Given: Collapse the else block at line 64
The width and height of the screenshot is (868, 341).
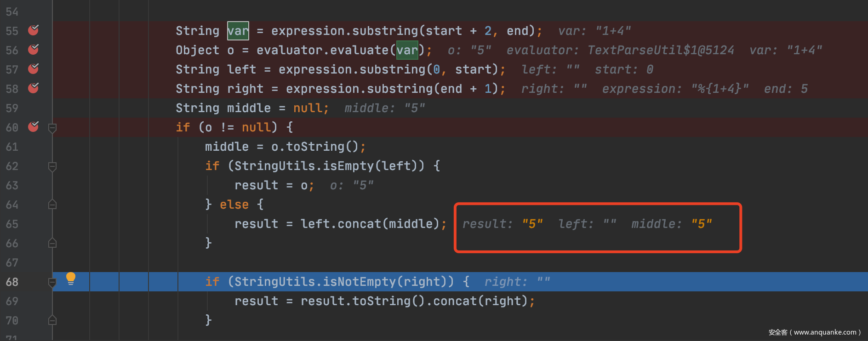Looking at the screenshot, I should click(x=52, y=205).
